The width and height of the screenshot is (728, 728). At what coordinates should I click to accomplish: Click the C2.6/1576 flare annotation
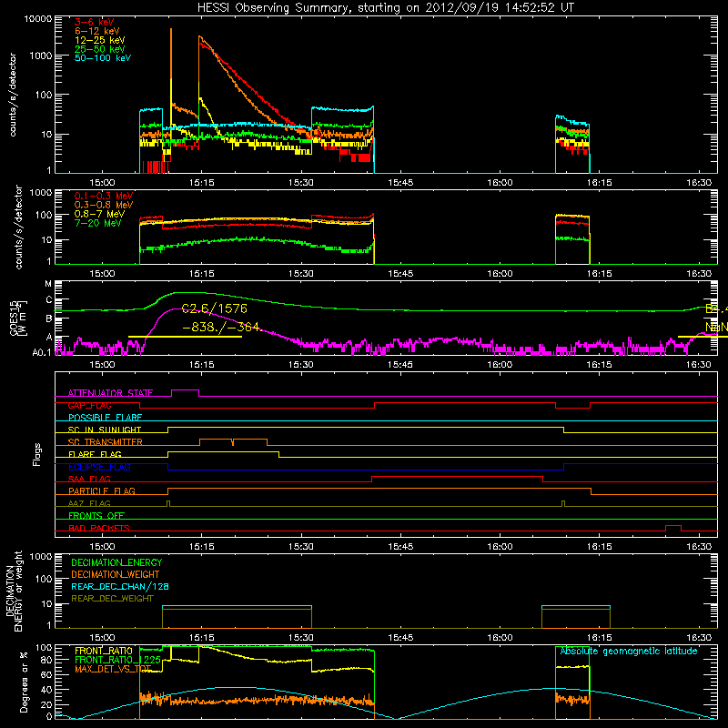214,308
